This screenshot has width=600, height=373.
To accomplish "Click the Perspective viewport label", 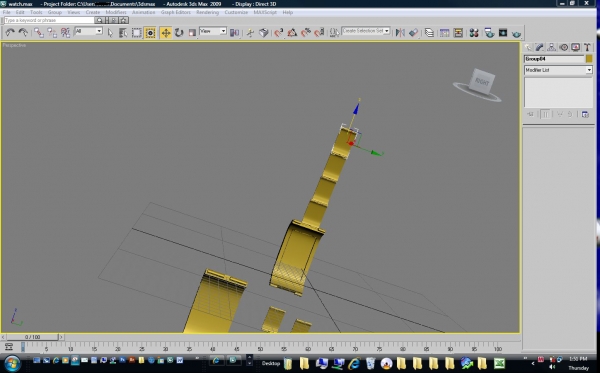I will click(14, 45).
